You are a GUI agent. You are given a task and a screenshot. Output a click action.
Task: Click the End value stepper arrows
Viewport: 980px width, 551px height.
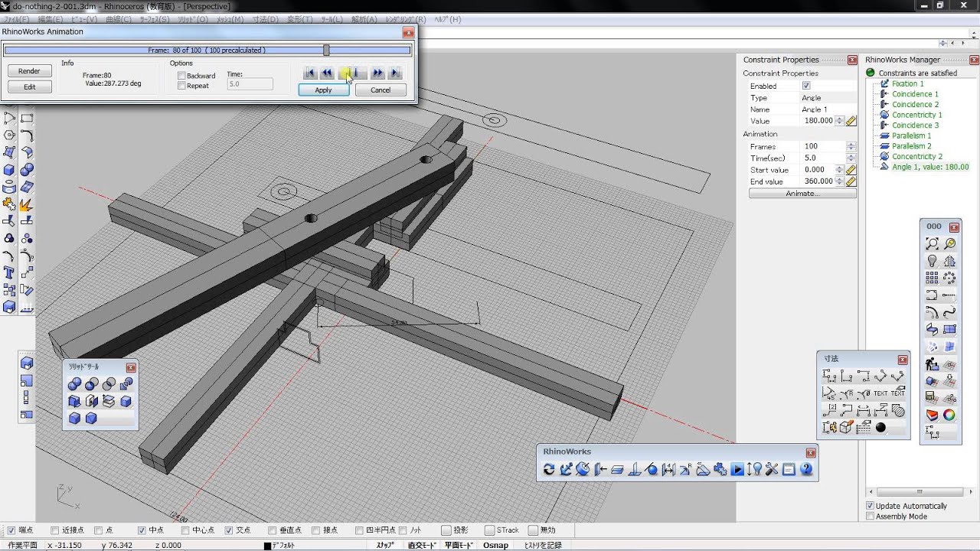[839, 181]
